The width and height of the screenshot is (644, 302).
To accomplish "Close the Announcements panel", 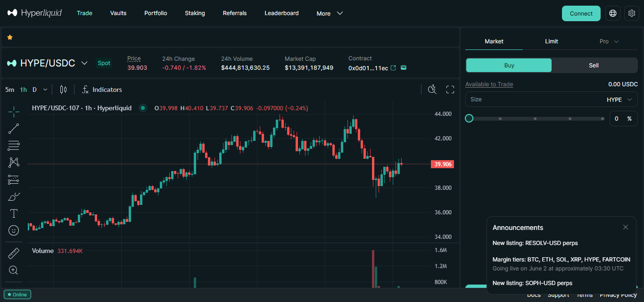I will (626, 227).
